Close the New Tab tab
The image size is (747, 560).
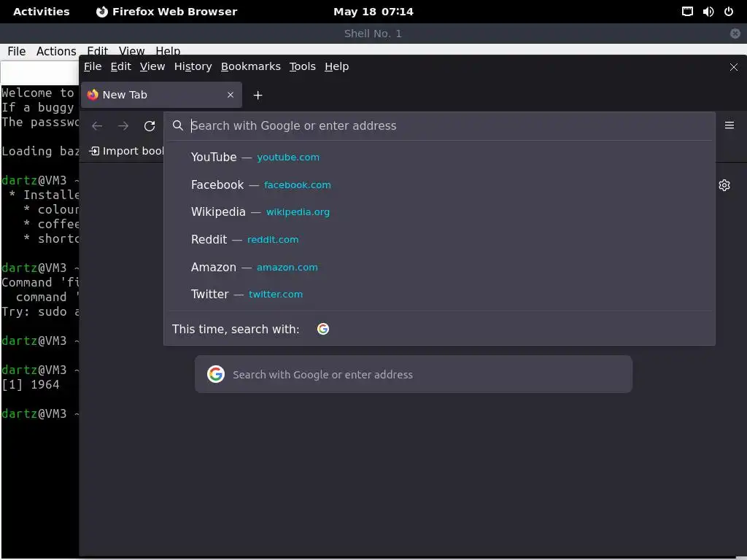[231, 95]
